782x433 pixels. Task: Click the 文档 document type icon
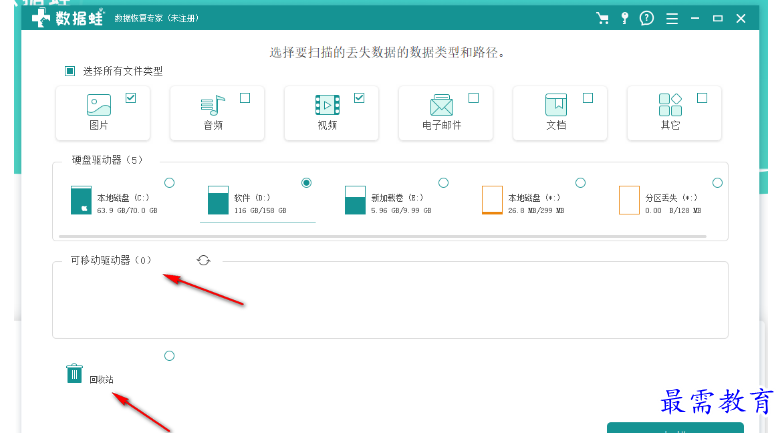click(556, 105)
